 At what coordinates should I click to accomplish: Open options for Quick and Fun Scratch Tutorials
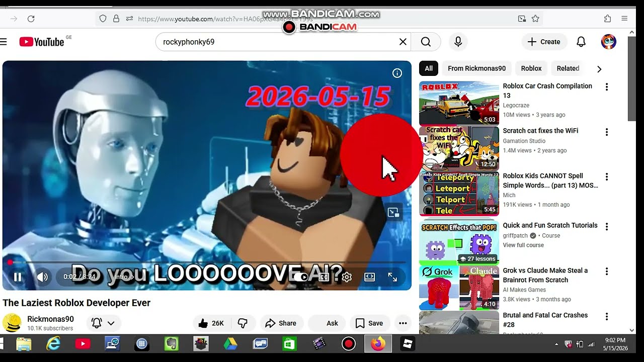(607, 227)
